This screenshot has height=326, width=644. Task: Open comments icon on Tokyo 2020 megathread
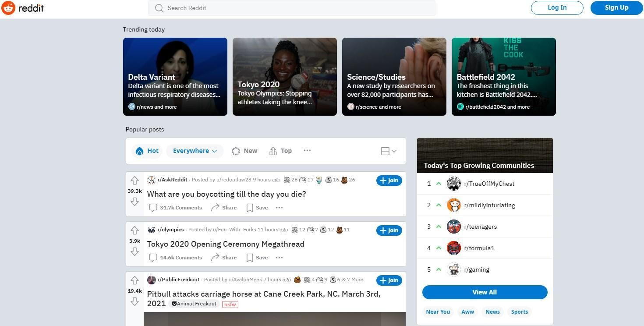(x=153, y=258)
